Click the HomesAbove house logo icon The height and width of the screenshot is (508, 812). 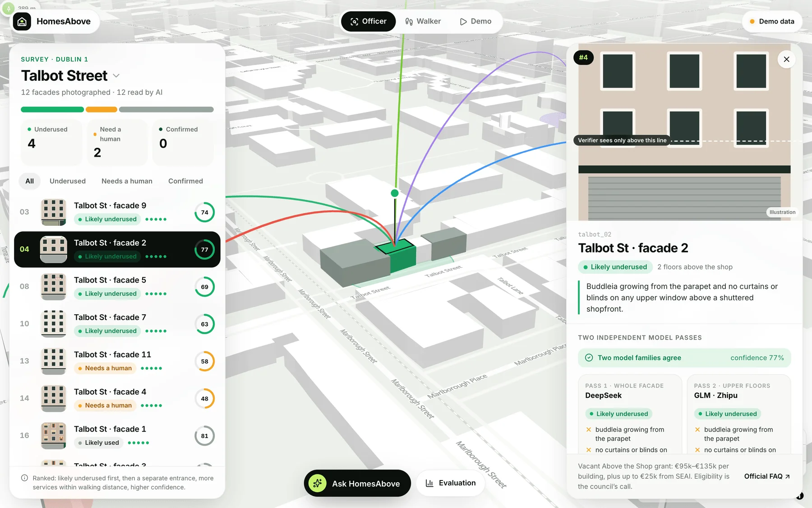click(22, 22)
